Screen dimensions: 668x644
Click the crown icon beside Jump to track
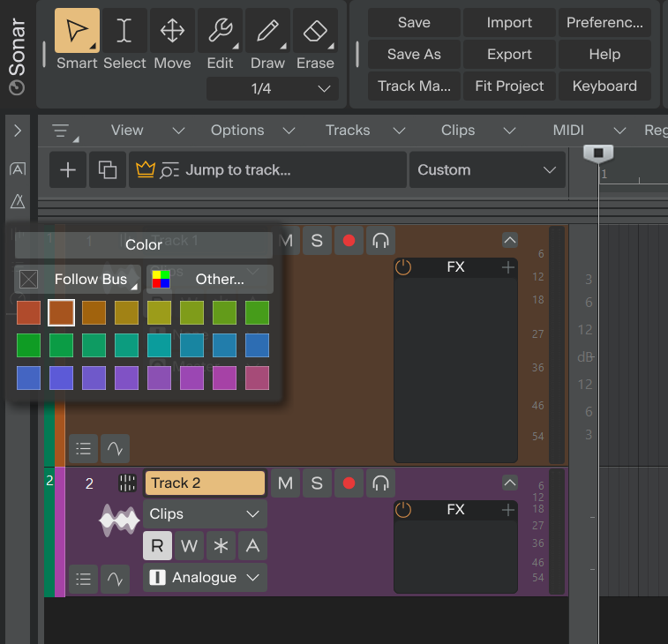tap(146, 169)
